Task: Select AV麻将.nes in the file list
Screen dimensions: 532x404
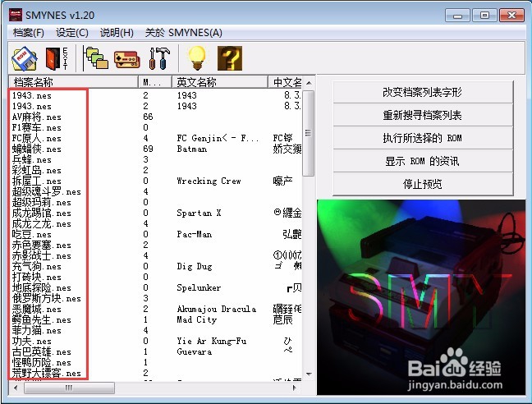Action: 37,117
